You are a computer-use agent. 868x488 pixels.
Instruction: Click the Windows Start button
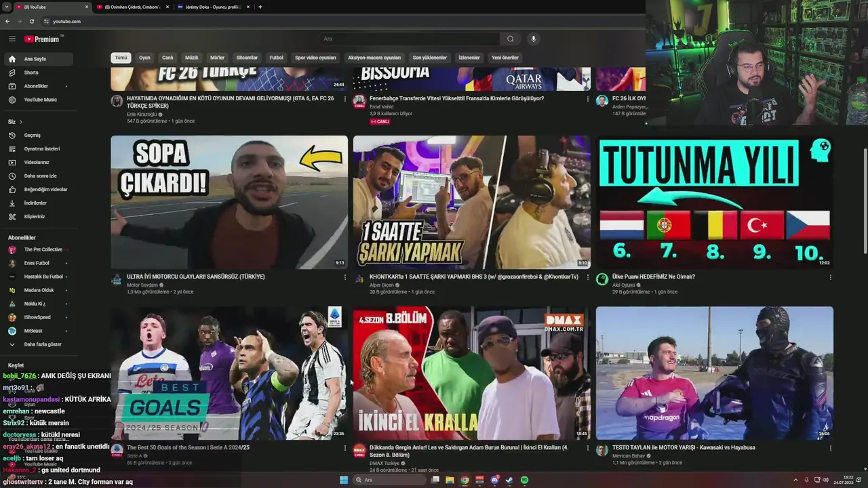tap(344, 480)
